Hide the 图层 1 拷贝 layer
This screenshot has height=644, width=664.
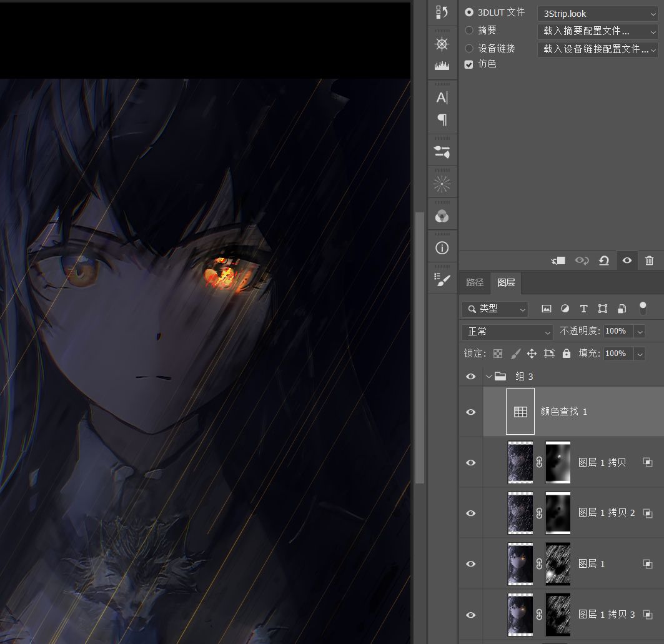click(470, 463)
